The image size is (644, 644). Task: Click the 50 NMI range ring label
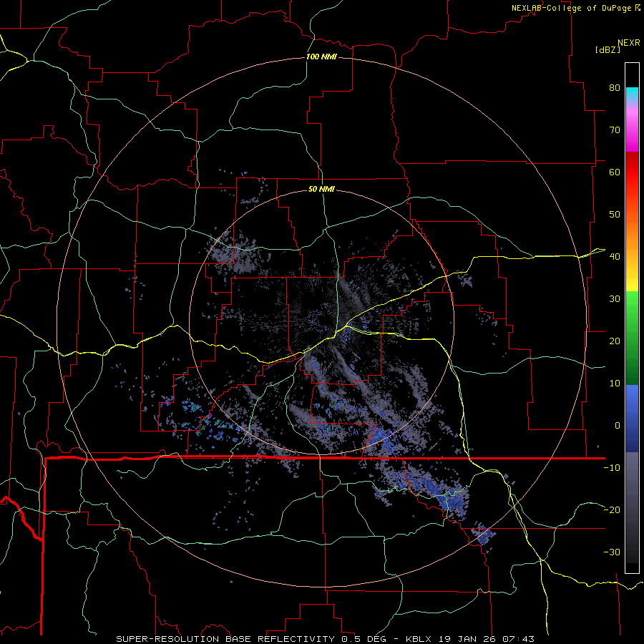click(321, 189)
